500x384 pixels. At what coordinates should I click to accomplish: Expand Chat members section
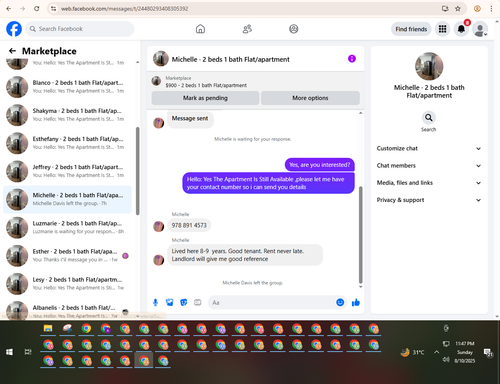pyautogui.click(x=429, y=166)
